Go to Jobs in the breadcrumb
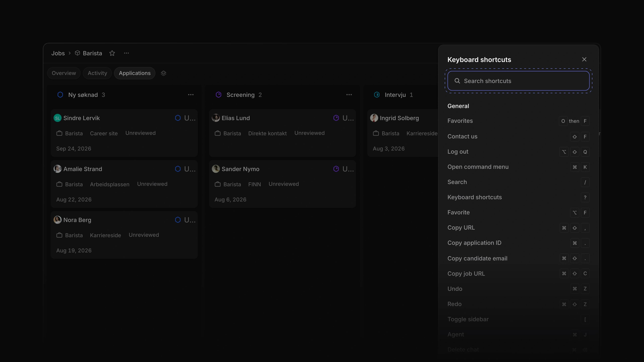The image size is (644, 362). pyautogui.click(x=58, y=53)
